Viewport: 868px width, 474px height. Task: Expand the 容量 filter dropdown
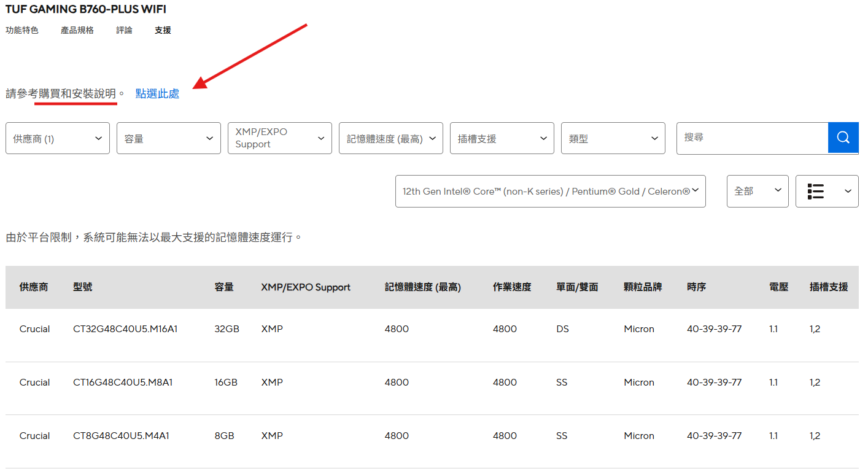(x=169, y=138)
